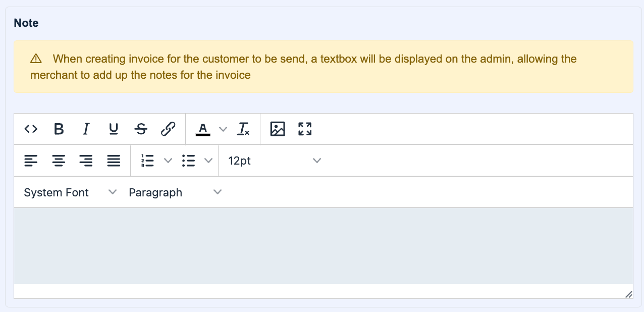Insert a numbered list

(x=148, y=161)
